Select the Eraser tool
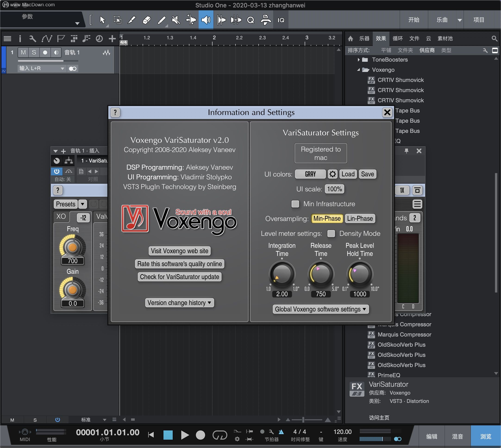Viewport: 501px width, 448px height. [x=147, y=20]
